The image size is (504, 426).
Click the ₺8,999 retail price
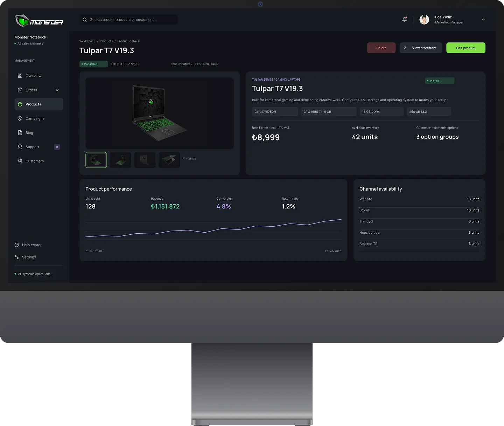click(x=266, y=137)
